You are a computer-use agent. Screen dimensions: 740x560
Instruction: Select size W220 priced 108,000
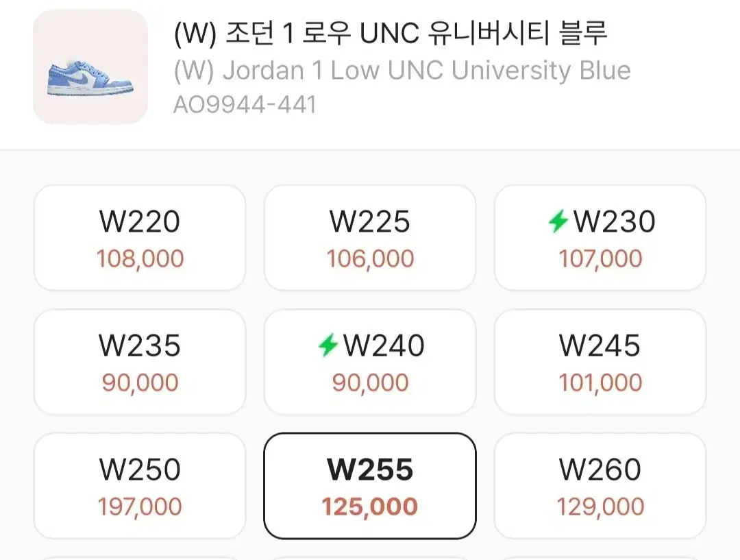(140, 238)
